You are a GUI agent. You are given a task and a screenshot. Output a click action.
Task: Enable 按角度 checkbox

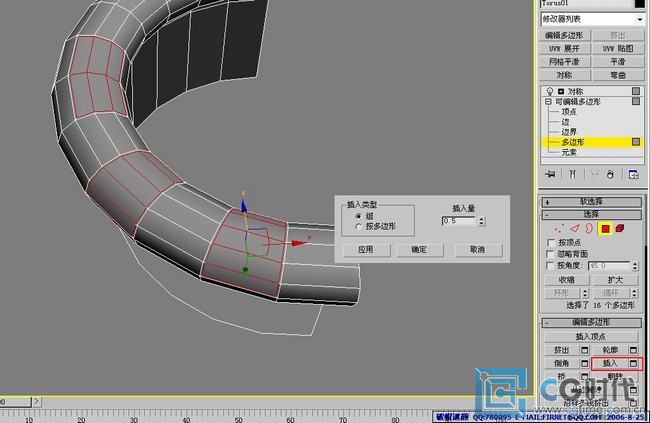551,265
